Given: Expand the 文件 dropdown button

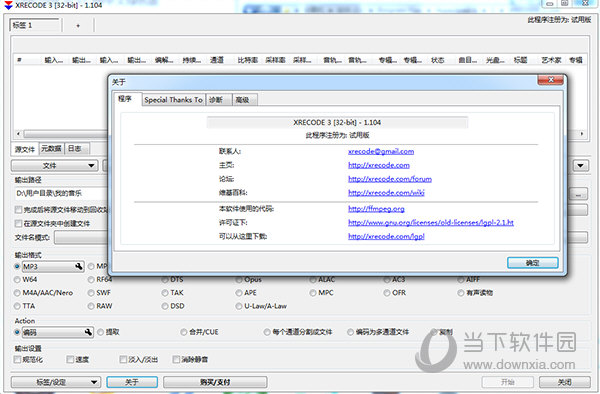Looking at the screenshot, I should 54,166.
